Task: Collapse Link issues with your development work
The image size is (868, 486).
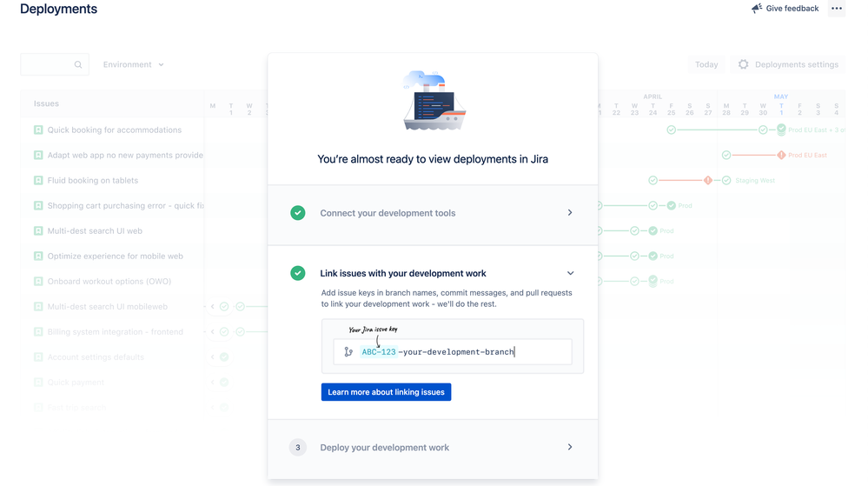Action: [x=570, y=273]
